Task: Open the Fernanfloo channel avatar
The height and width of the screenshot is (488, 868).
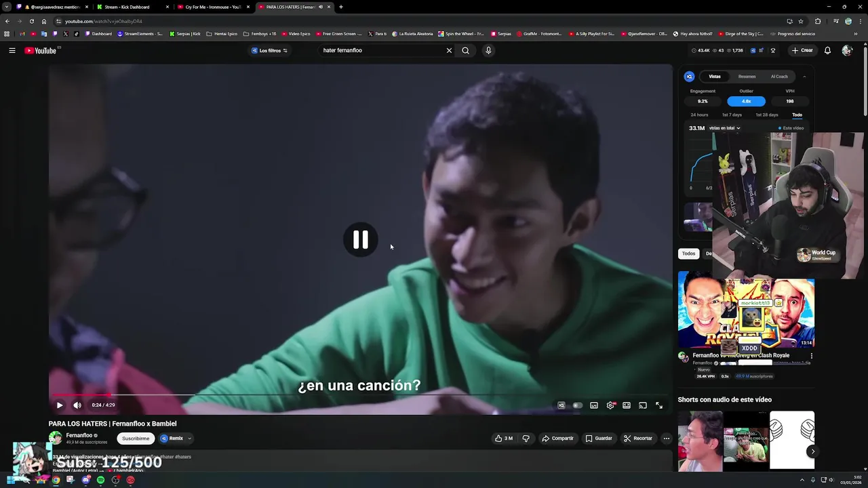Action: coord(56,438)
